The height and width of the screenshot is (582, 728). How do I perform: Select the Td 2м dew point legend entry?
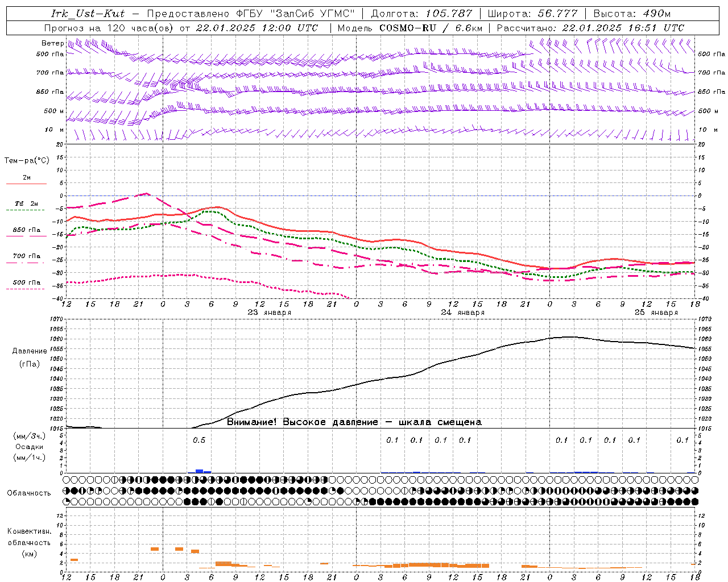pos(27,203)
